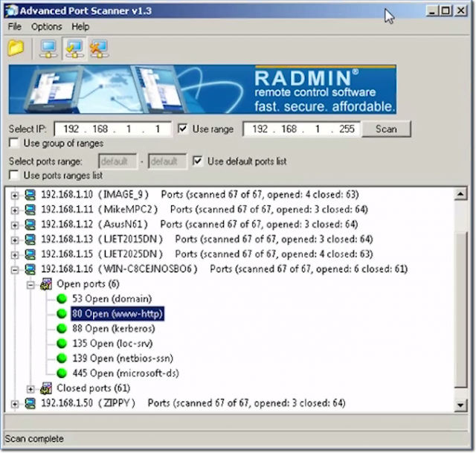Click green dot beside port 139 netbios-ssn
This screenshot has width=476, height=453.
pos(62,359)
